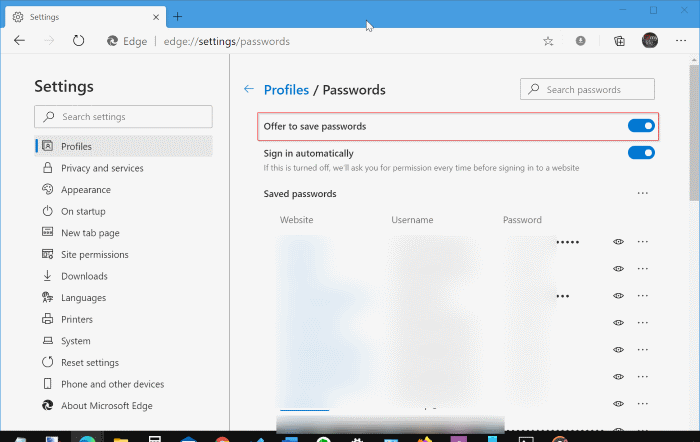Click the On startup power icon

47,211
